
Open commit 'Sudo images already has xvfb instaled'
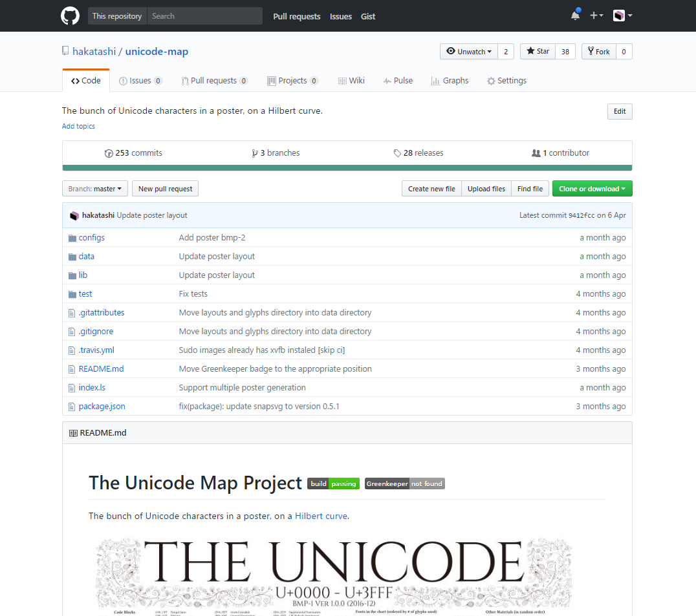(x=262, y=350)
